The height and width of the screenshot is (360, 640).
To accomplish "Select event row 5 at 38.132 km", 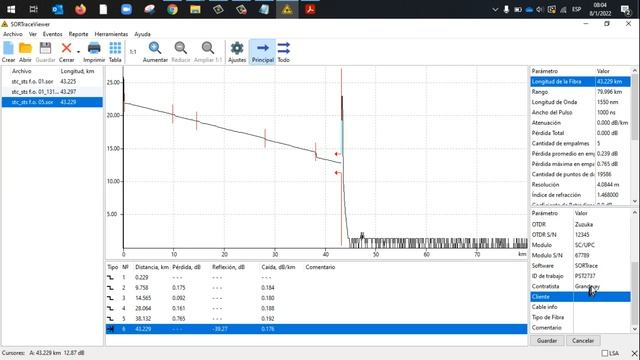I will pyautogui.click(x=316, y=318).
